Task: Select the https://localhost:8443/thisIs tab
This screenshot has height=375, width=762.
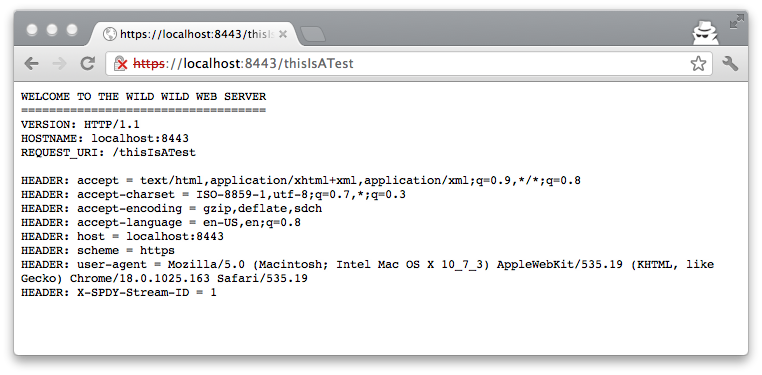Action: [x=195, y=34]
